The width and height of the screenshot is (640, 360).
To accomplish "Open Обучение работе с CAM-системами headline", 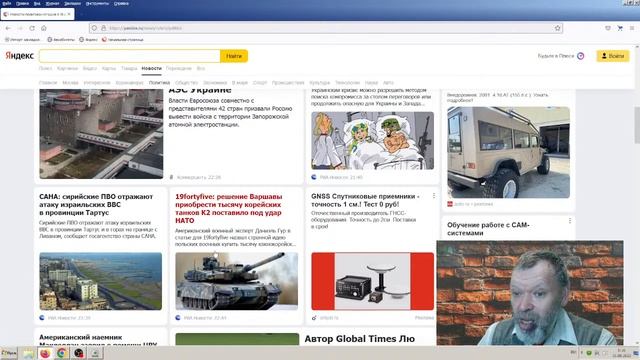I will tap(488, 229).
